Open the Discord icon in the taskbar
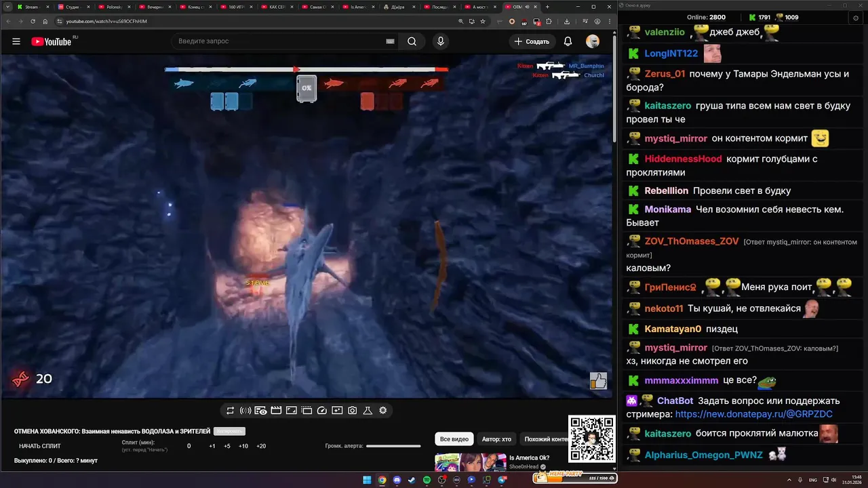 [x=397, y=480]
